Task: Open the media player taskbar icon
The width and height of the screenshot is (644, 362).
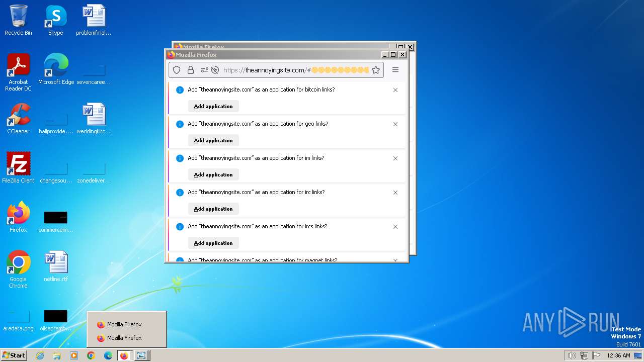Action: pyautogui.click(x=74, y=355)
